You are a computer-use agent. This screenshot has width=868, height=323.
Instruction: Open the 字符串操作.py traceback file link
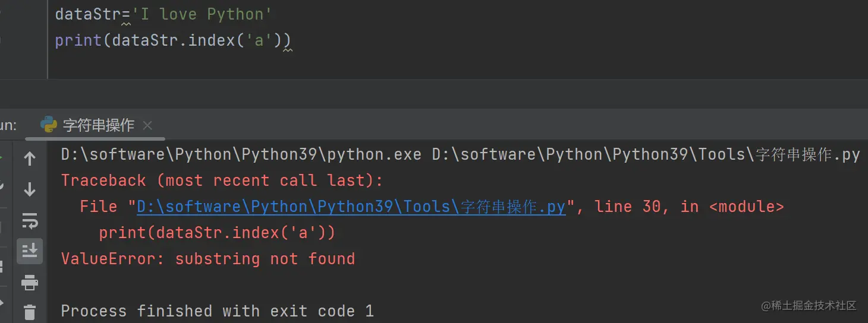pos(351,207)
